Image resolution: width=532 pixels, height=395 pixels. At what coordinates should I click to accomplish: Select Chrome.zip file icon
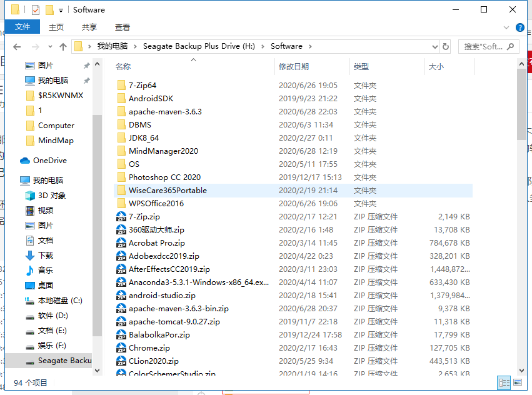[121, 348]
